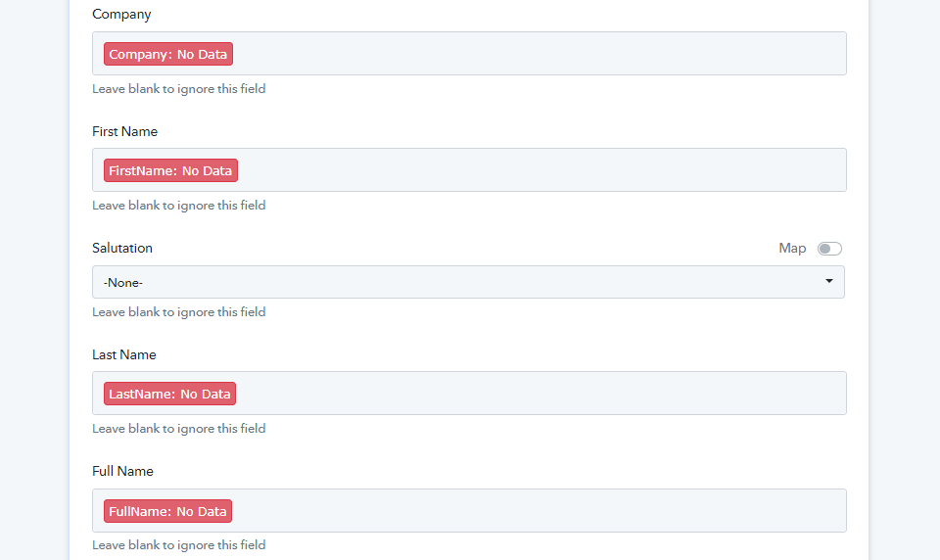Focus the Last Name input field's empty area
940x560 pixels.
[540, 394]
